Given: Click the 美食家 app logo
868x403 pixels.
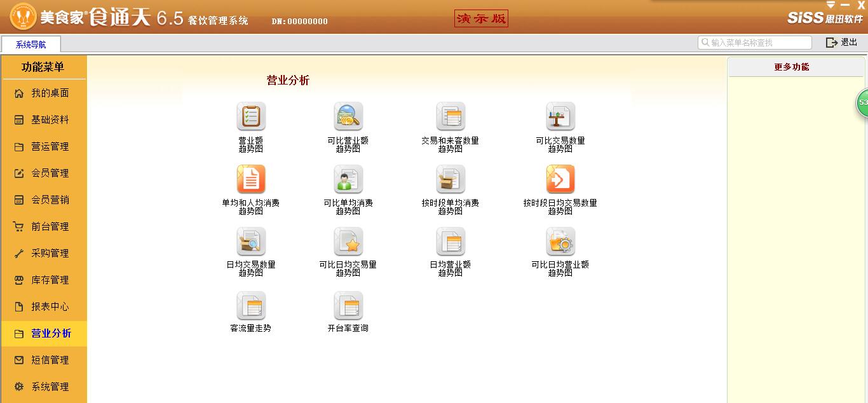Looking at the screenshot, I should 24,17.
